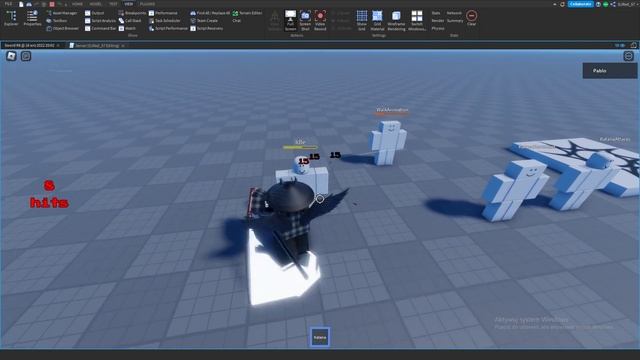The image size is (640, 360).
Task: Click the Collaborate button
Action: pos(580,4)
